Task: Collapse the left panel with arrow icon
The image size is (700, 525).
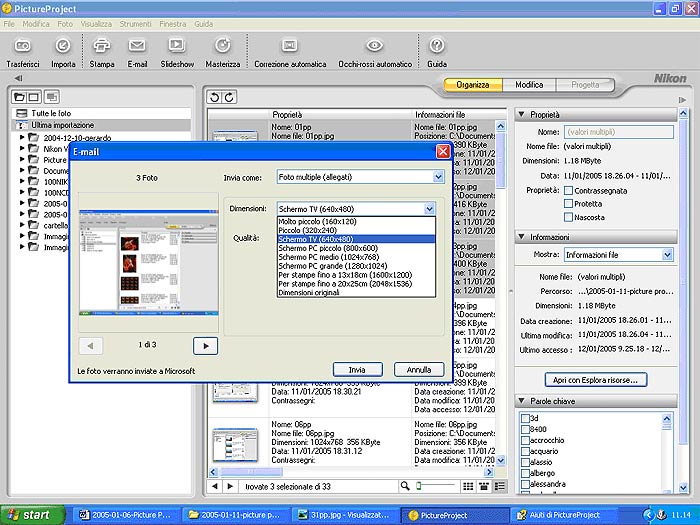Action: [x=18, y=79]
